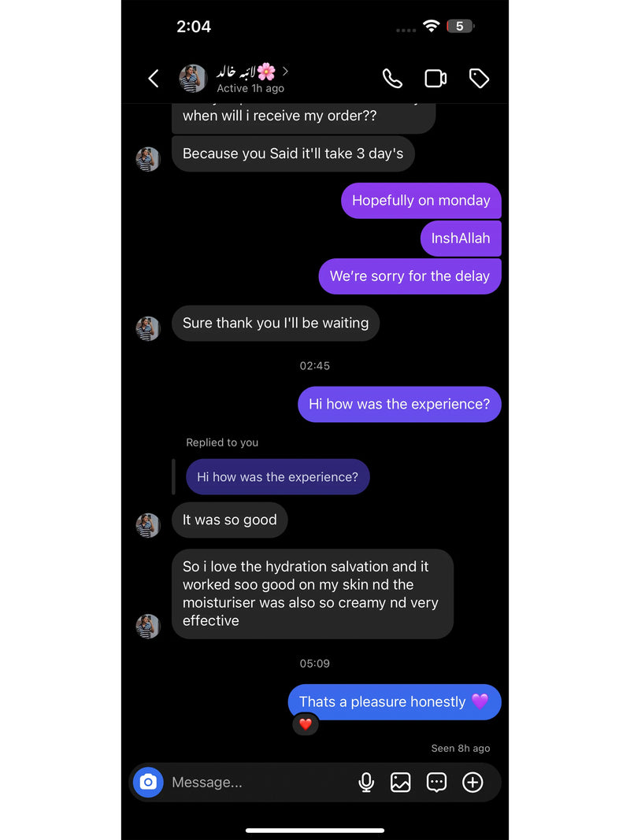Open sticker chat bubble icon

point(436,783)
